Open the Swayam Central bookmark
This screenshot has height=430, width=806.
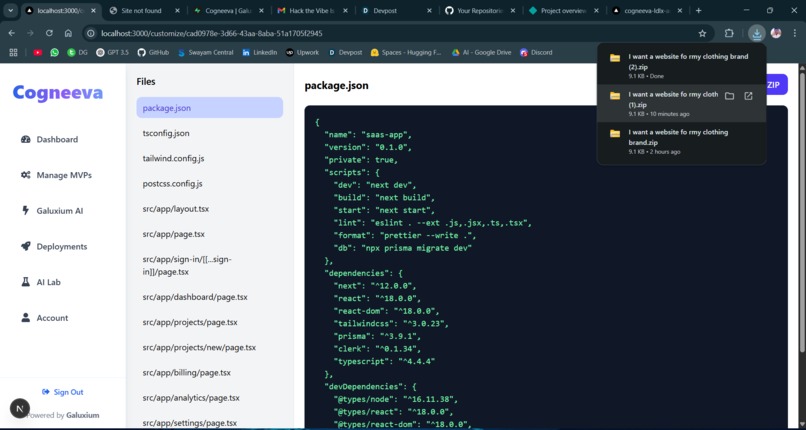[206, 52]
